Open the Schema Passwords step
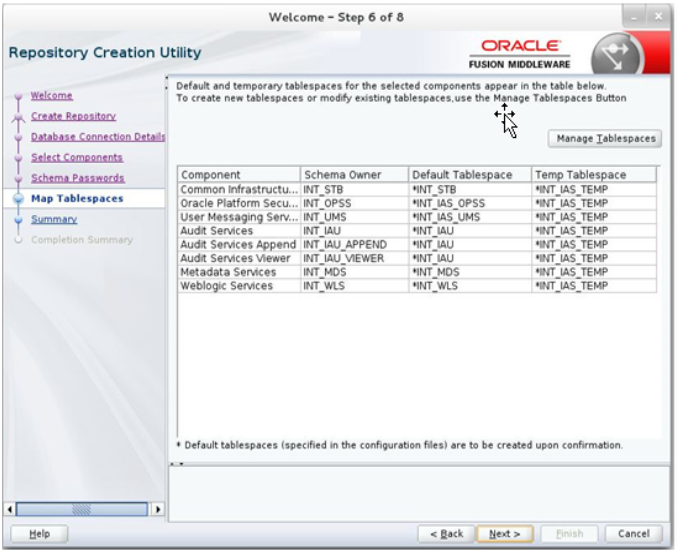Screen dimensions: 683x555 coord(78,178)
